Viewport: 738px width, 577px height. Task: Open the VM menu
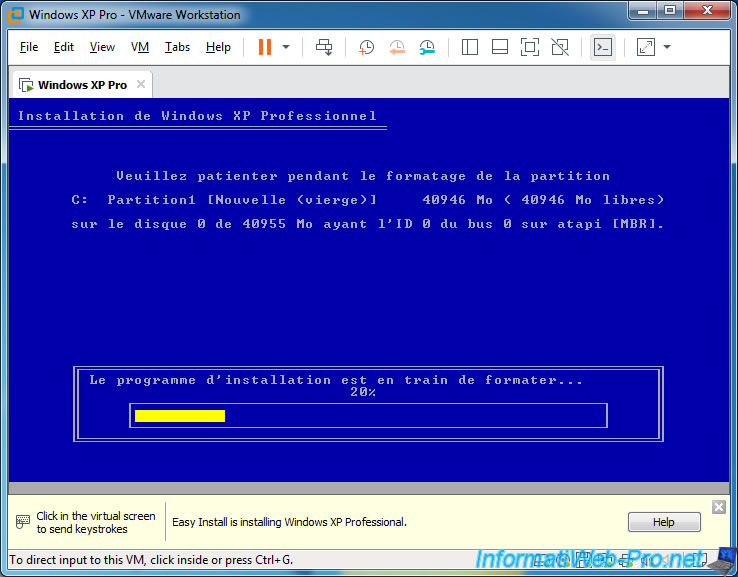pos(140,47)
